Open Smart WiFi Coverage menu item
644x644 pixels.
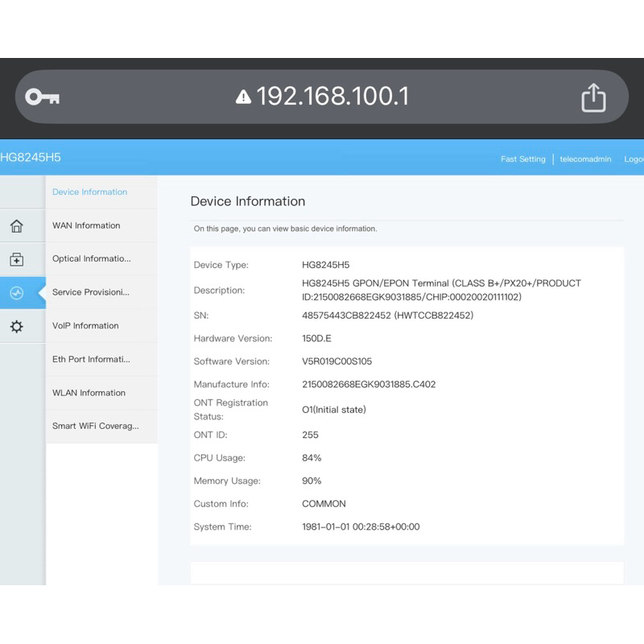point(95,426)
